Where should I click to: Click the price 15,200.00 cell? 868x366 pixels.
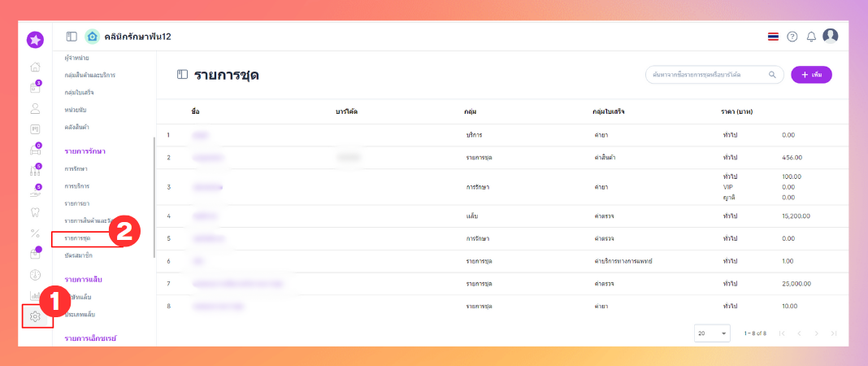796,216
